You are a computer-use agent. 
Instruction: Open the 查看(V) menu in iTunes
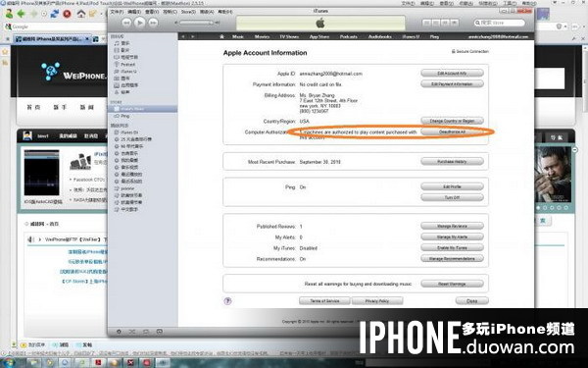[x=152, y=12]
